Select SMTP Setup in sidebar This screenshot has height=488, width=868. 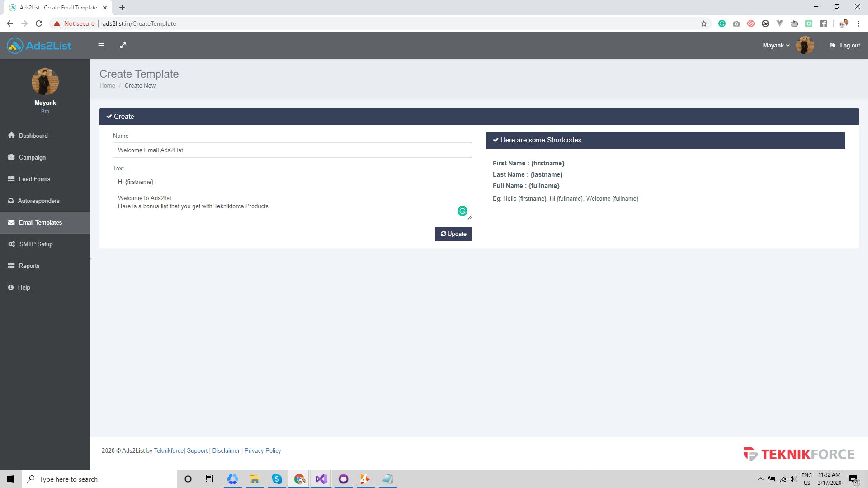coord(36,244)
